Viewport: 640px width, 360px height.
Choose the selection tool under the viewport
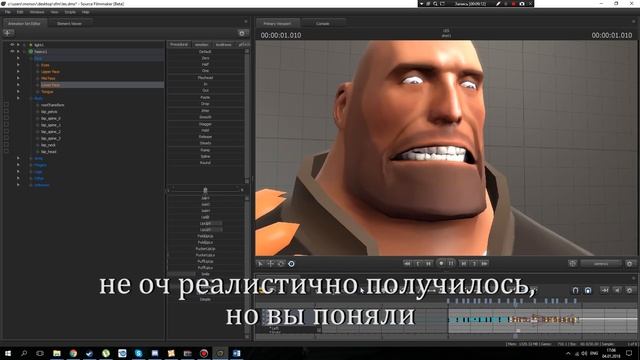pos(260,264)
